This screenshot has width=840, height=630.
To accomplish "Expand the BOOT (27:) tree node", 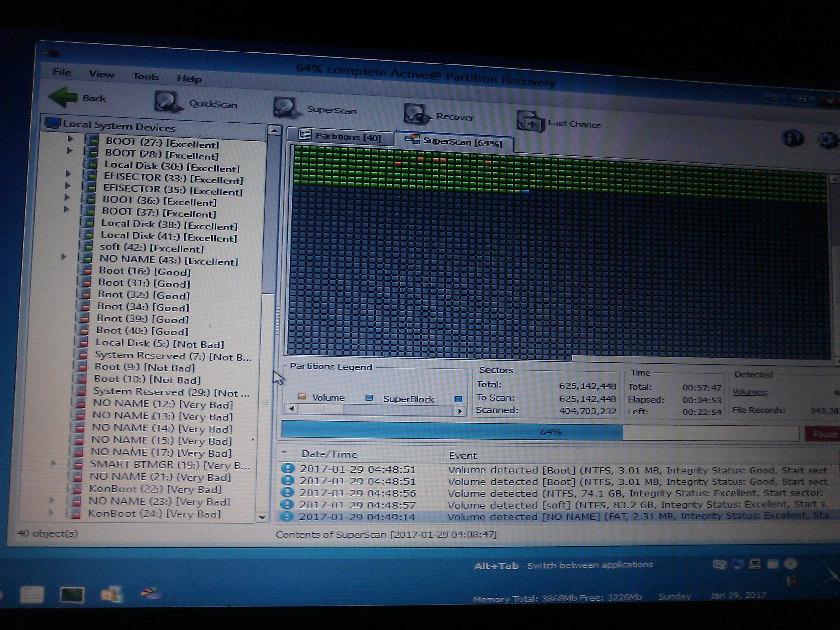I will (71, 139).
